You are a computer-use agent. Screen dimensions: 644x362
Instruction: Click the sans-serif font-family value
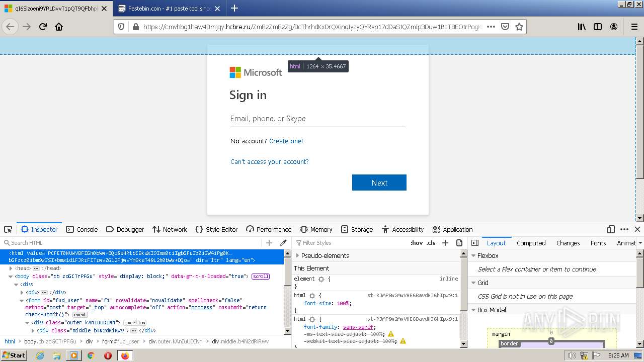[358, 327]
